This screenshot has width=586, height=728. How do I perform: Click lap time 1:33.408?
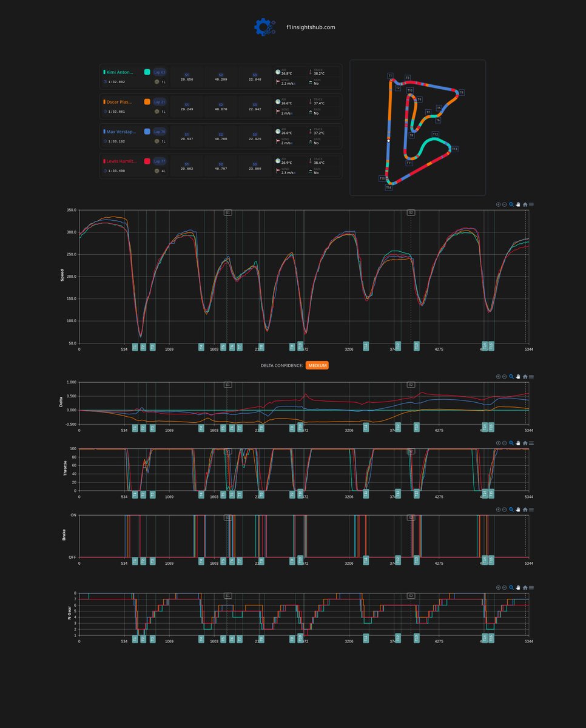(116, 171)
